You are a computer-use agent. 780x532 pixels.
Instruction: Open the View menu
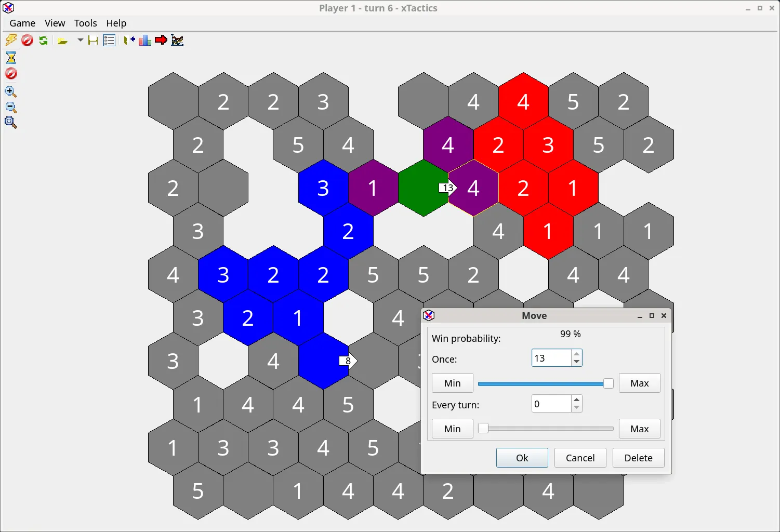55,23
